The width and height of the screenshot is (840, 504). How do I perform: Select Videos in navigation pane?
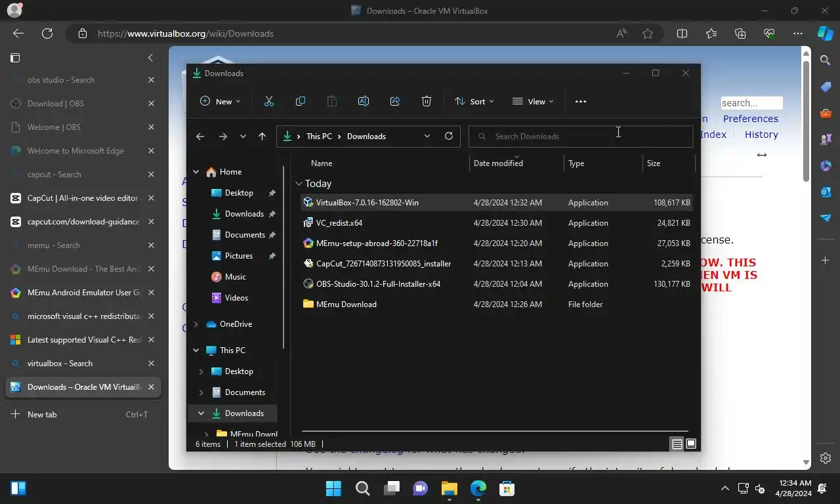point(236,298)
